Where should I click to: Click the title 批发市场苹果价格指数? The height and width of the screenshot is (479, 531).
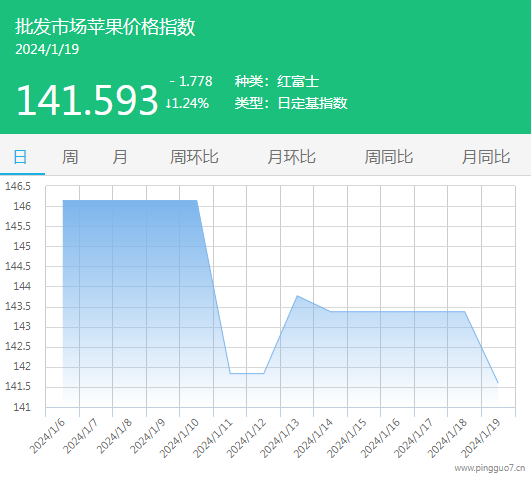[105, 27]
